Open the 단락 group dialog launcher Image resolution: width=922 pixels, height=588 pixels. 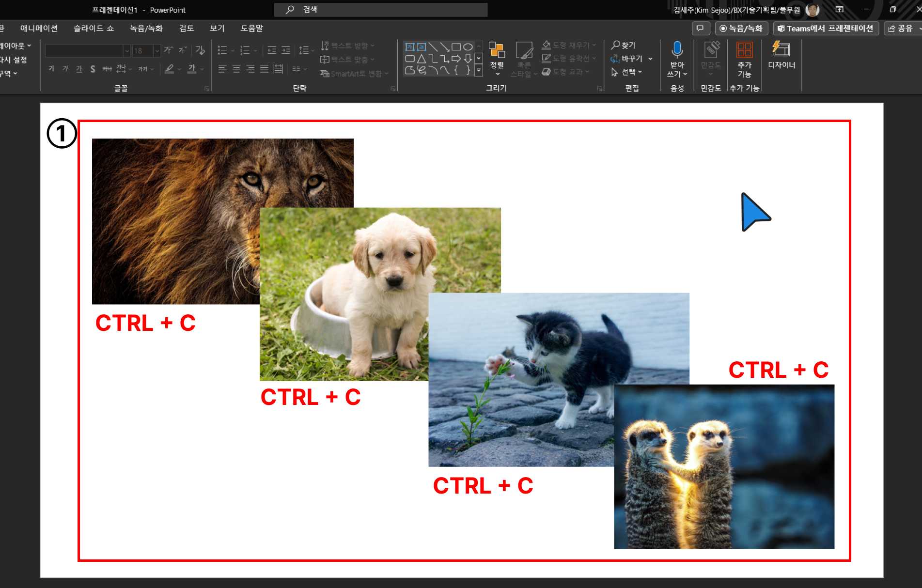(x=393, y=89)
